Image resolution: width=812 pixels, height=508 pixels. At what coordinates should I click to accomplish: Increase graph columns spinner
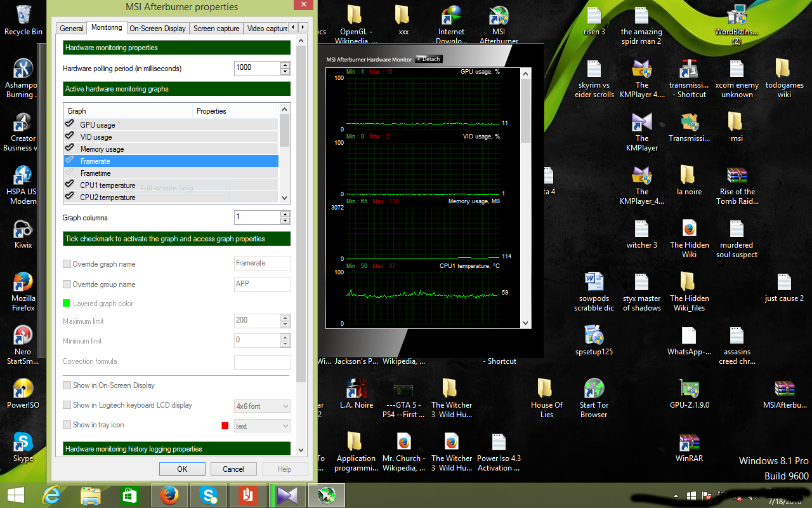pos(285,214)
